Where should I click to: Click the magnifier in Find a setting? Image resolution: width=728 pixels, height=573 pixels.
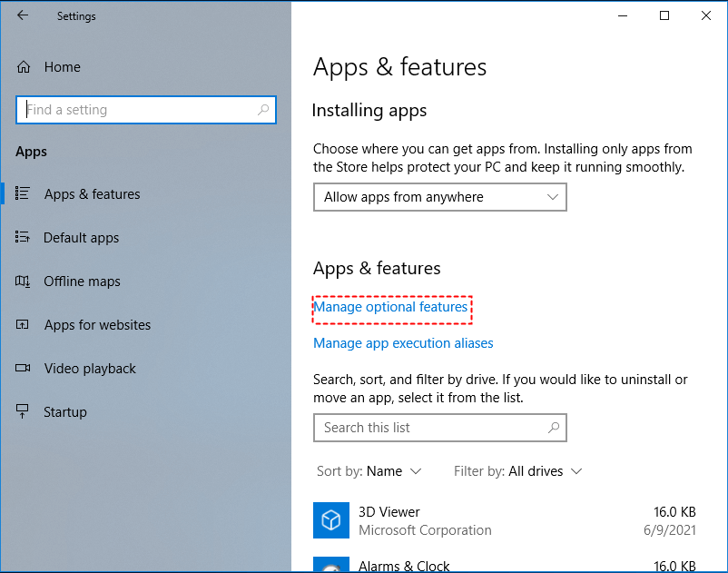click(x=263, y=110)
